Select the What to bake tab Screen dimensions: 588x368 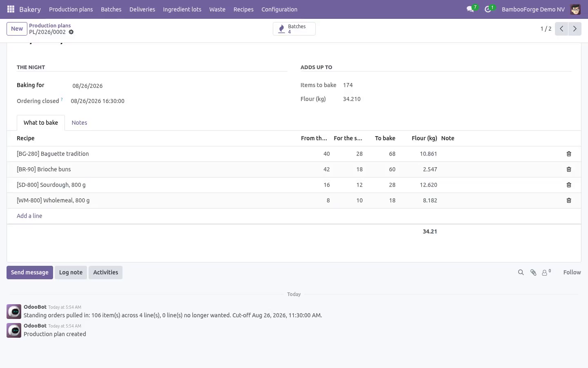(x=41, y=123)
